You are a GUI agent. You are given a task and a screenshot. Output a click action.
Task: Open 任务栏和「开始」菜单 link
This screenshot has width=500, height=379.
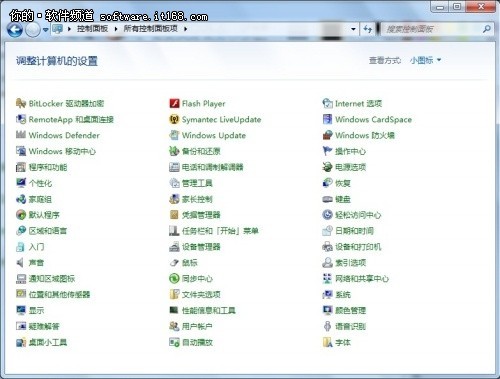tap(220, 231)
